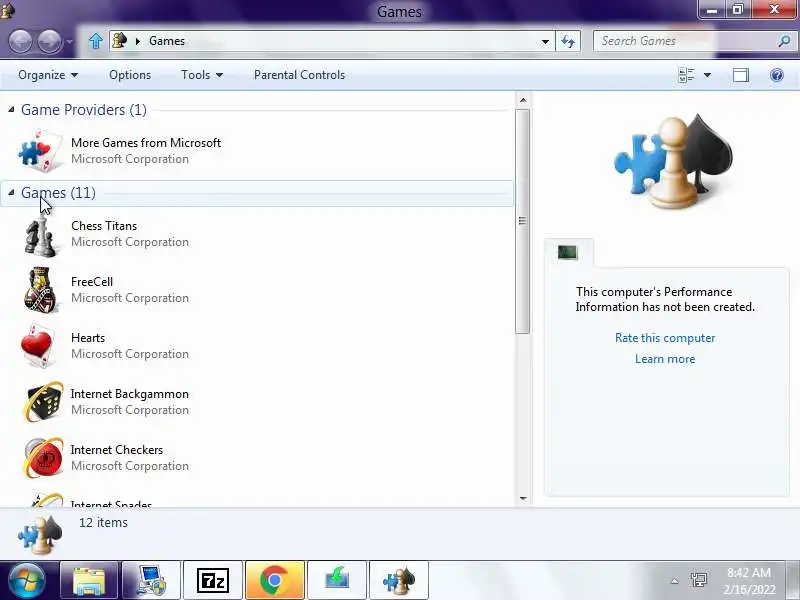This screenshot has height=600, width=800.
Task: Click the scrollbar down arrow
Action: click(x=522, y=498)
